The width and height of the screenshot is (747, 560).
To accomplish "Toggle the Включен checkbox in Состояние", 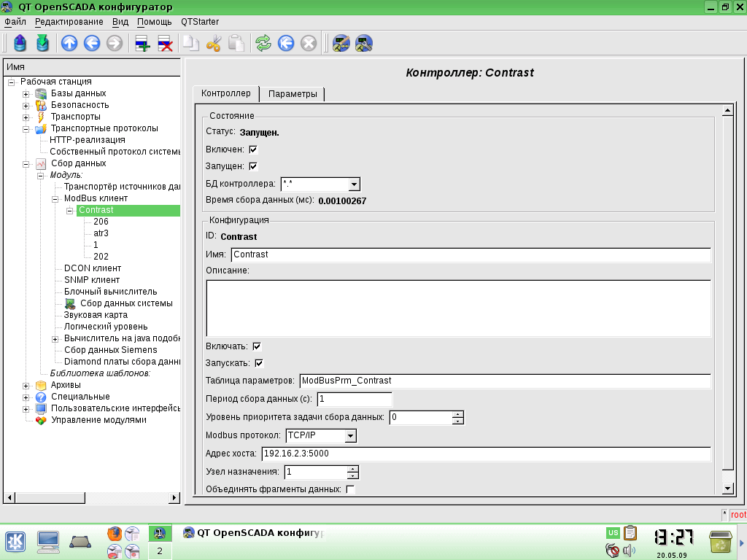I will point(253,149).
